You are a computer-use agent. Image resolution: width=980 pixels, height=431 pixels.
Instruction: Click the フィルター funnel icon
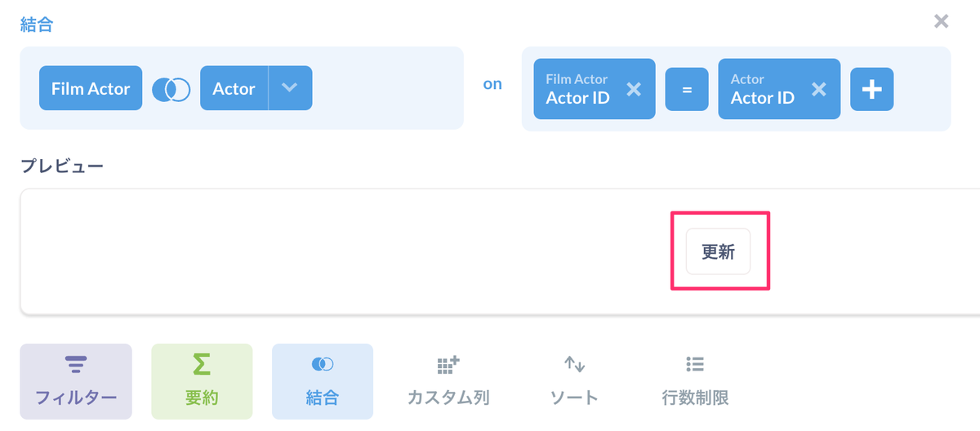point(76,364)
